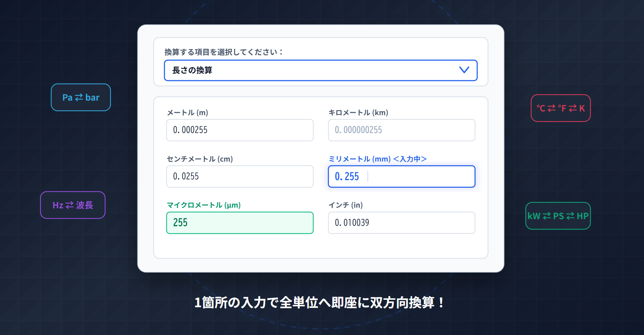Screen dimensions: 644x335
Task: Click the キロメートル (km) field label
Action: pos(358,112)
